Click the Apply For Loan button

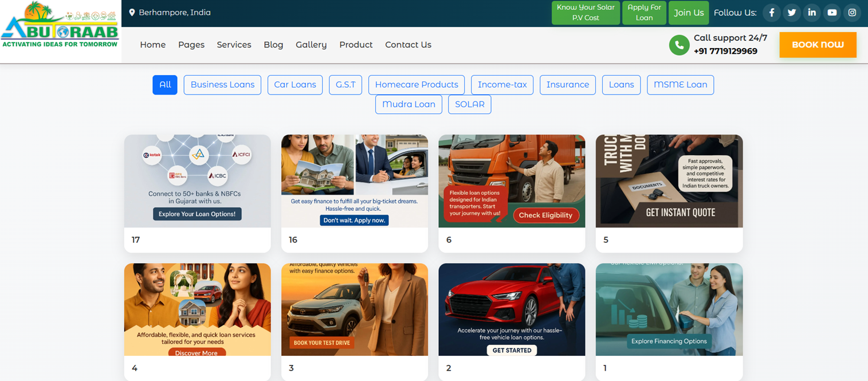(644, 13)
